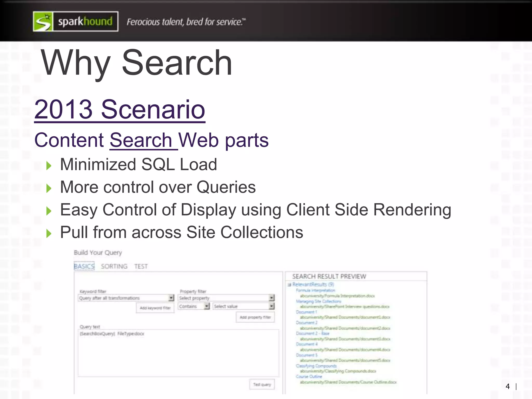Viewport: 532px width, 399px height.
Task: Click the SharePoint Interview questions.docx path
Action: pyautogui.click(x=345, y=307)
